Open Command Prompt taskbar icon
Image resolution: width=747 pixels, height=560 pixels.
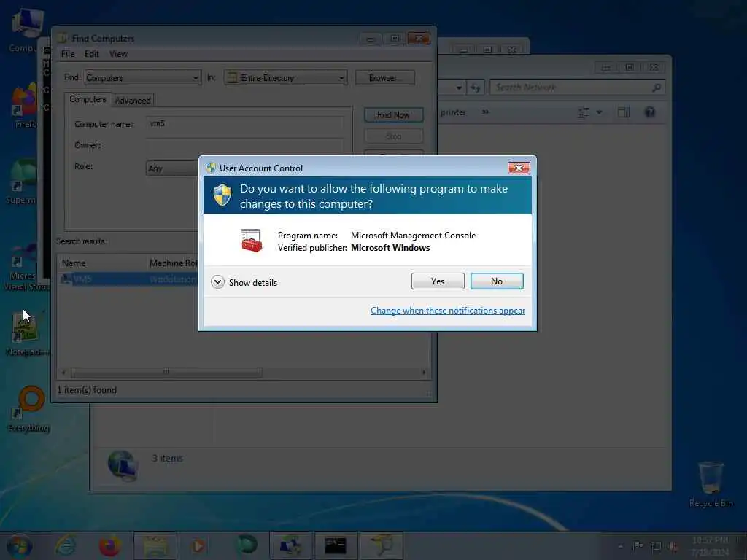point(336,545)
